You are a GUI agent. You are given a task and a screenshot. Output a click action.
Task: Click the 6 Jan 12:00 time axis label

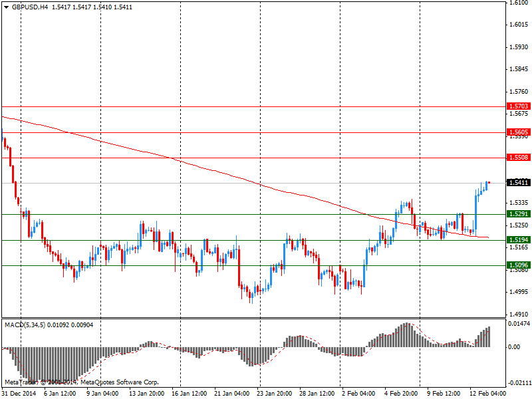click(60, 394)
